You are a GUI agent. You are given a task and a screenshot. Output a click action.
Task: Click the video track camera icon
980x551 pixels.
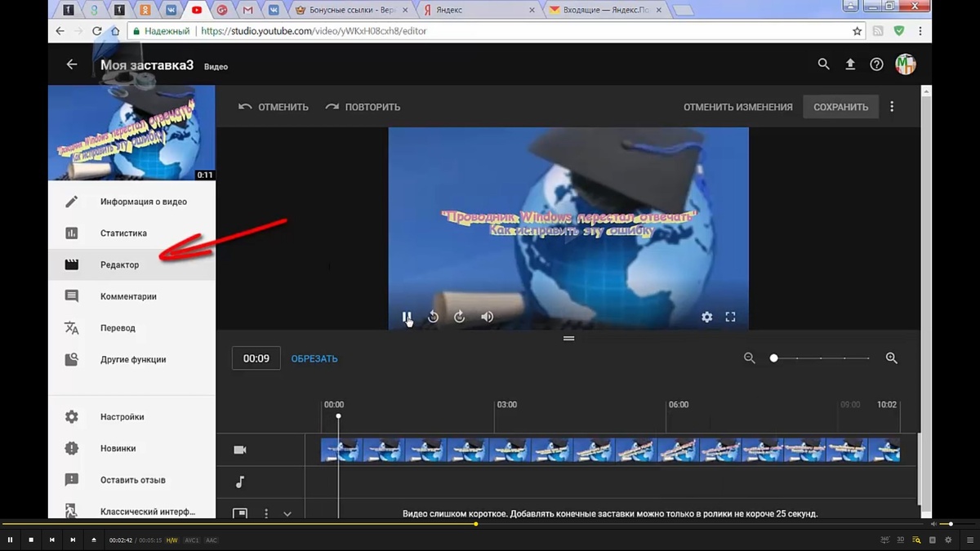coord(240,450)
